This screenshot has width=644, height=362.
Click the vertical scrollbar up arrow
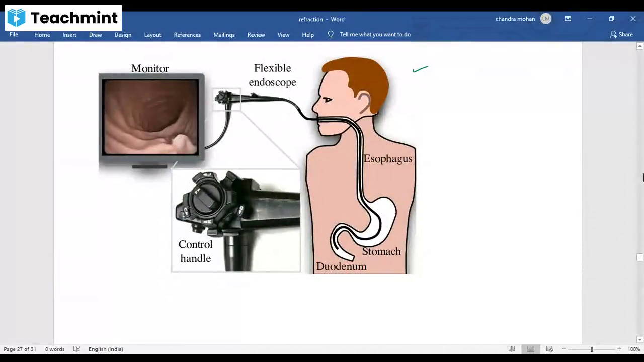point(639,46)
